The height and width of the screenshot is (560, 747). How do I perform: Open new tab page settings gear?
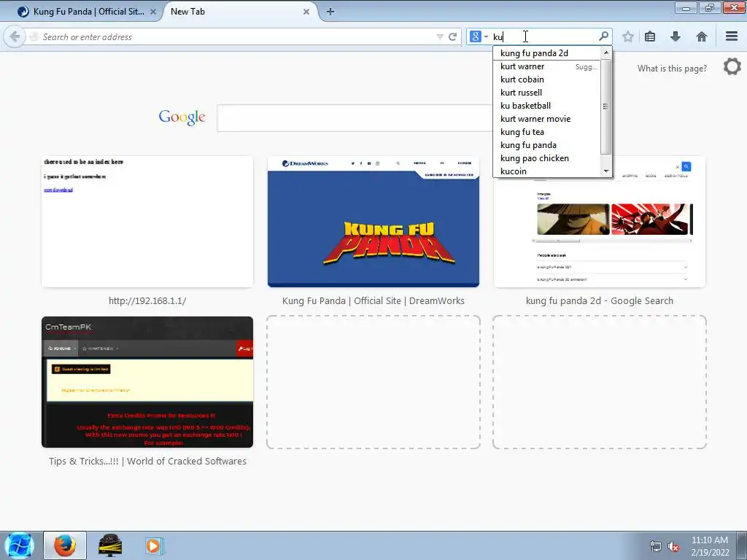(732, 66)
